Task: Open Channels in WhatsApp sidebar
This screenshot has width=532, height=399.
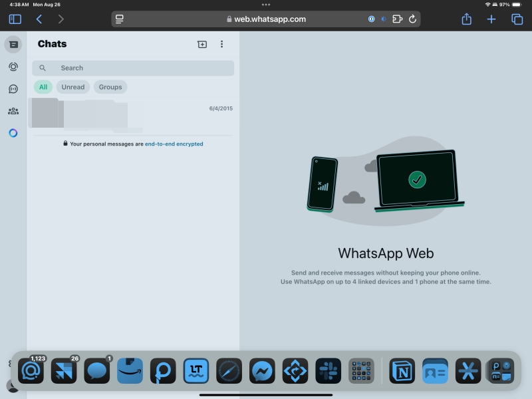Action: tap(13, 88)
